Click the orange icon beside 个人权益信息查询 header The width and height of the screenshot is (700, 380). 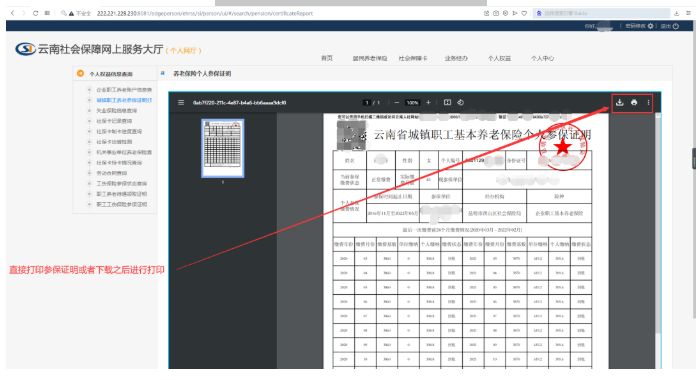[80, 73]
